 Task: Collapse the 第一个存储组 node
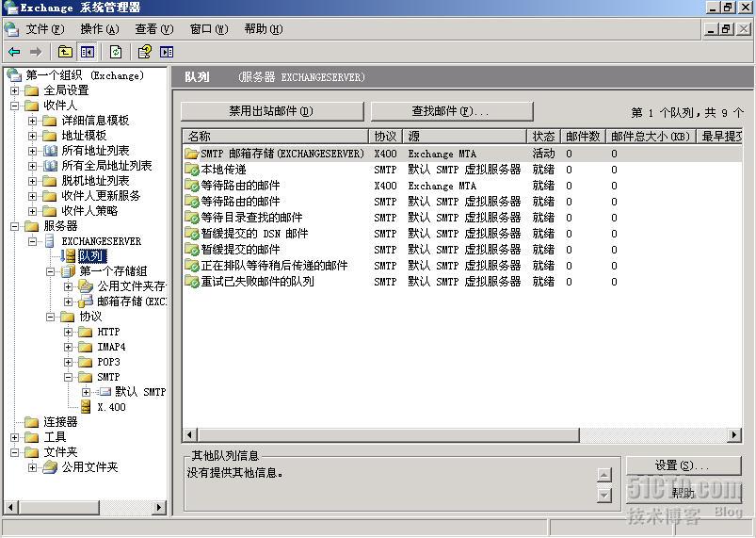(x=50, y=271)
